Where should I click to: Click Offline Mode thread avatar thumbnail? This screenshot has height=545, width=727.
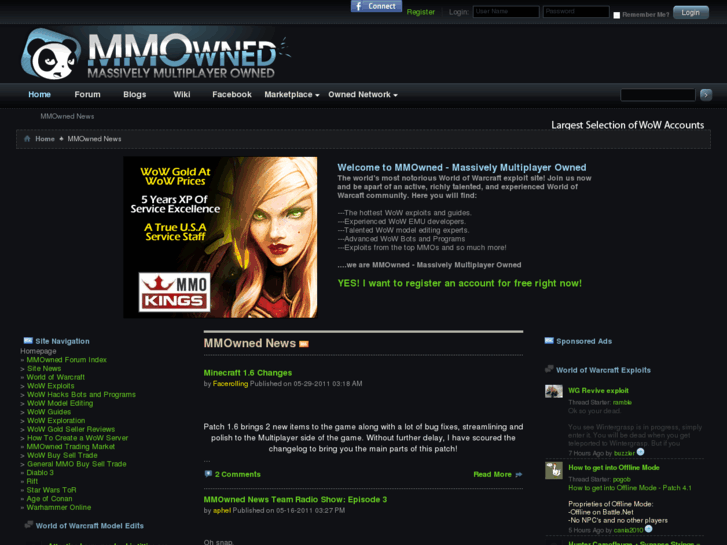click(554, 470)
